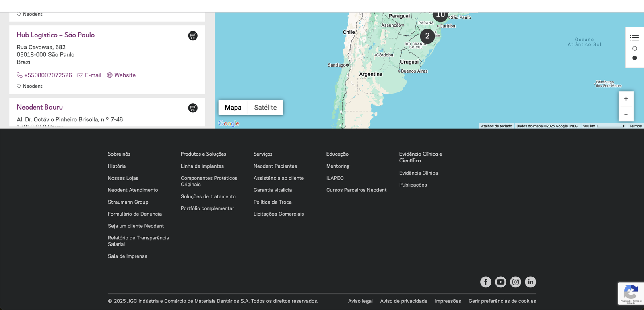Open the Instagram social icon
The image size is (644, 310).
515,282
